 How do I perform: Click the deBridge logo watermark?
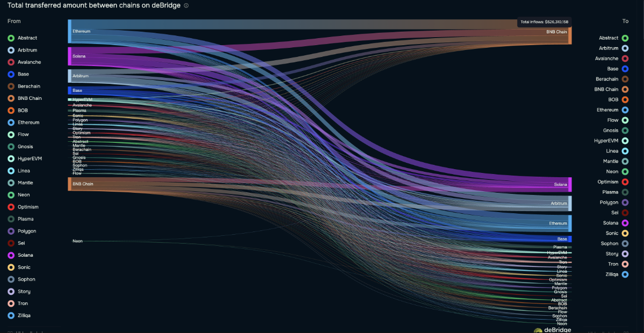552,329
